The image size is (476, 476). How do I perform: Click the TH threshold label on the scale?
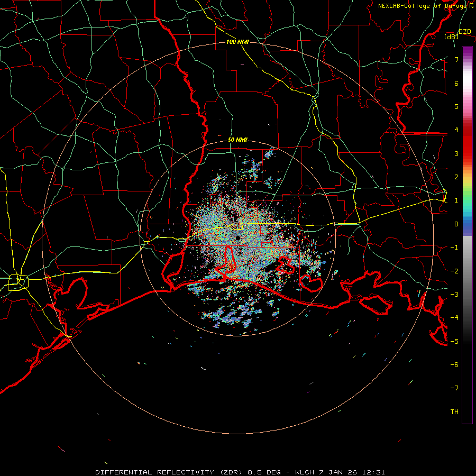click(454, 412)
